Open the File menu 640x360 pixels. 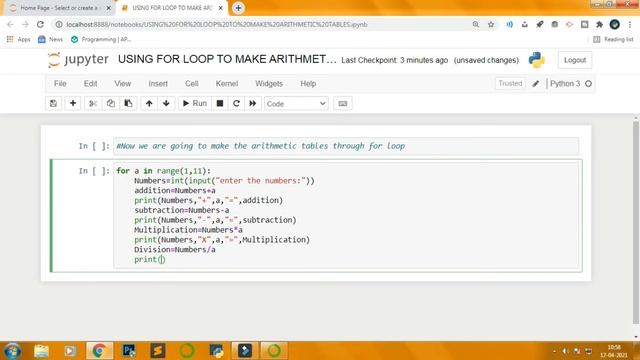pos(60,84)
